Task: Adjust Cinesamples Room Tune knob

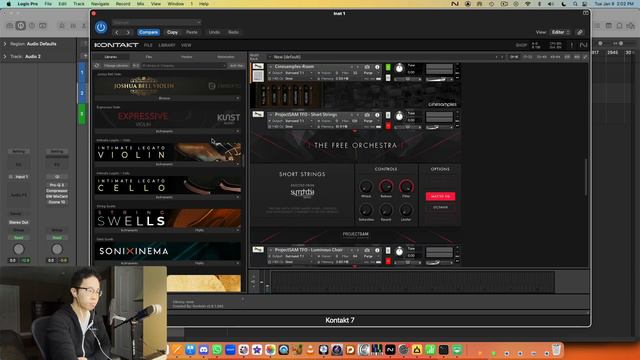Action: pos(399,68)
